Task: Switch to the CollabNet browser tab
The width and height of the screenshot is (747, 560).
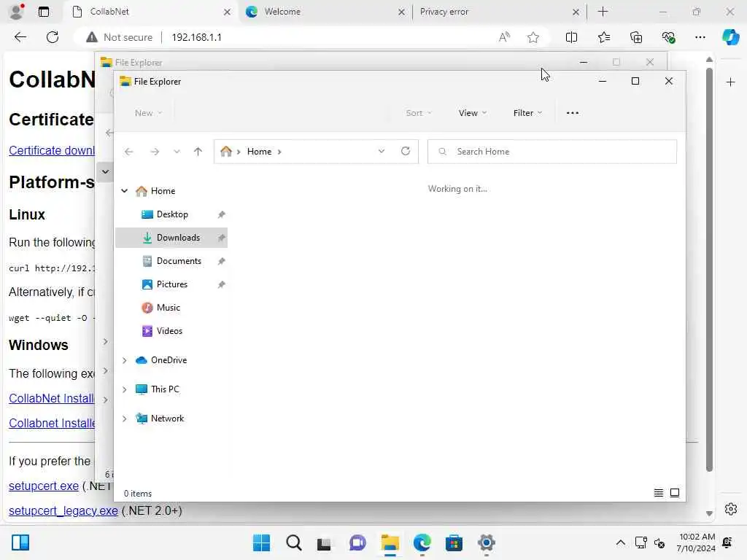Action: (x=149, y=12)
